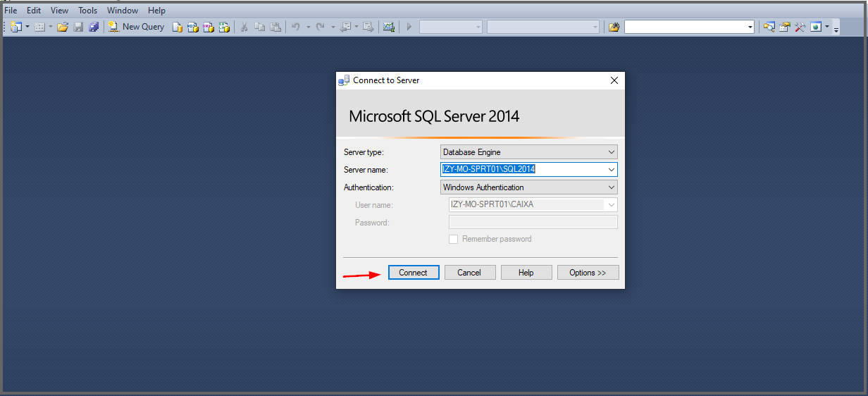868x396 pixels.
Task: Click the Undo arrow icon
Action: [295, 27]
